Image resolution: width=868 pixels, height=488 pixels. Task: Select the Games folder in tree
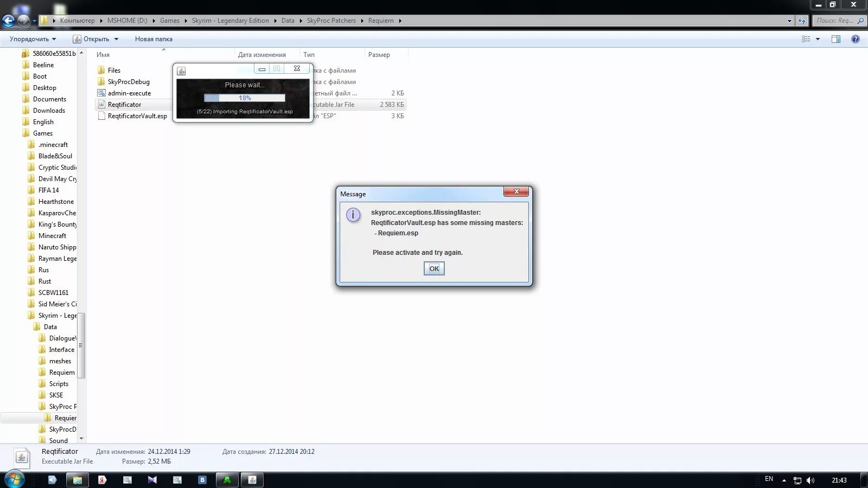[42, 133]
